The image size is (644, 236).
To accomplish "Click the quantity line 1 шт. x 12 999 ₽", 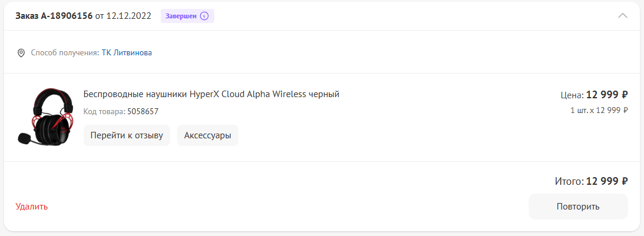I will (599, 110).
